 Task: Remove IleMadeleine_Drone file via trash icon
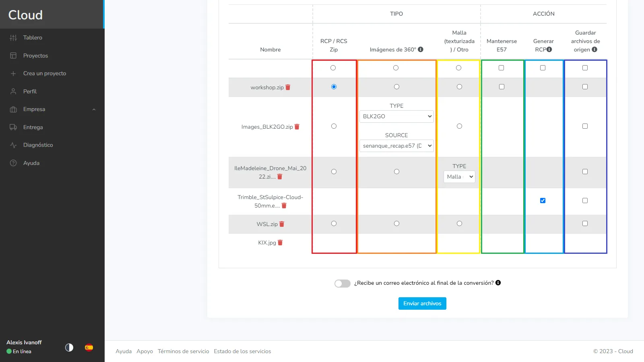click(280, 177)
